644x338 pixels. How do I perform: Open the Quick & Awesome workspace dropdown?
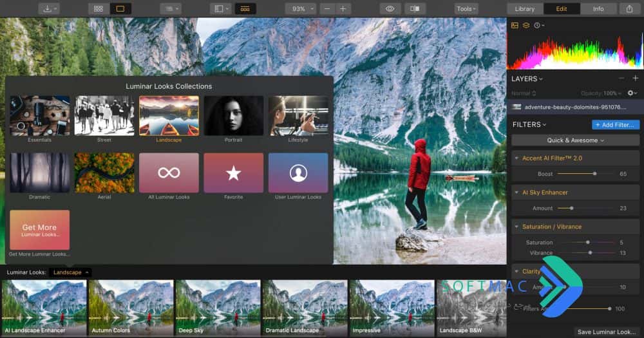tap(575, 140)
